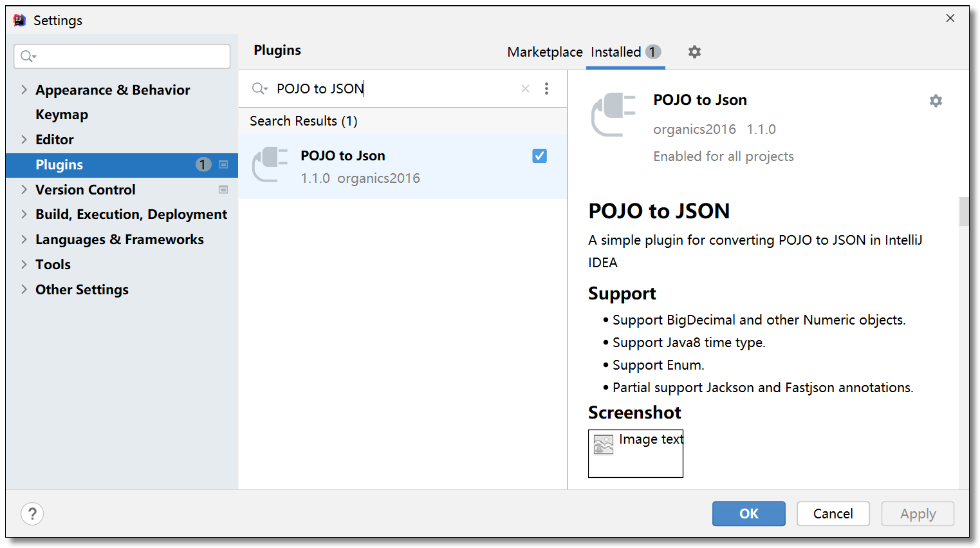Click the Installed tab count badge

(x=653, y=52)
